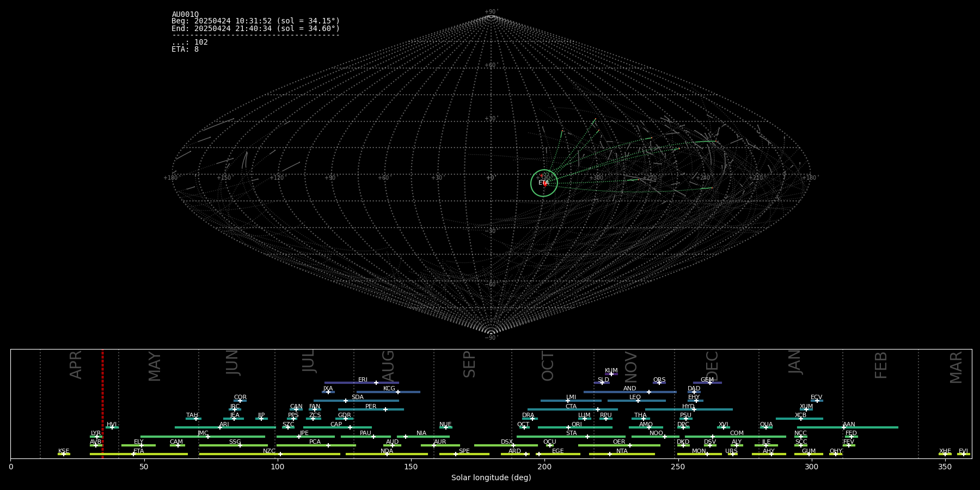
Task: Click the COR shower label
Action: click(240, 397)
